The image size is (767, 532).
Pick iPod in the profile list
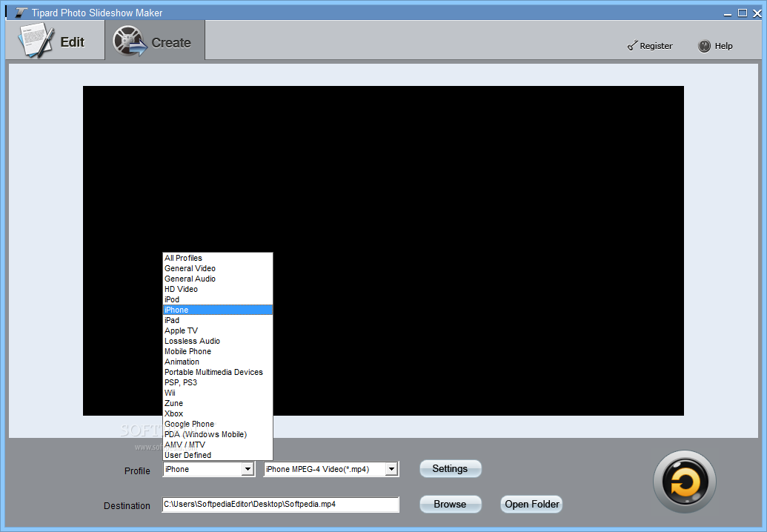217,299
